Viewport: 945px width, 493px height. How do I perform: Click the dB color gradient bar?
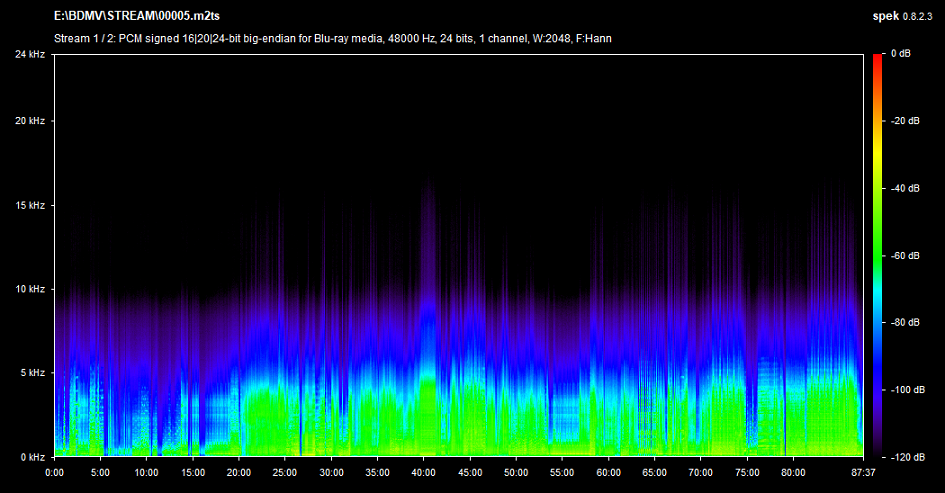pyautogui.click(x=878, y=255)
